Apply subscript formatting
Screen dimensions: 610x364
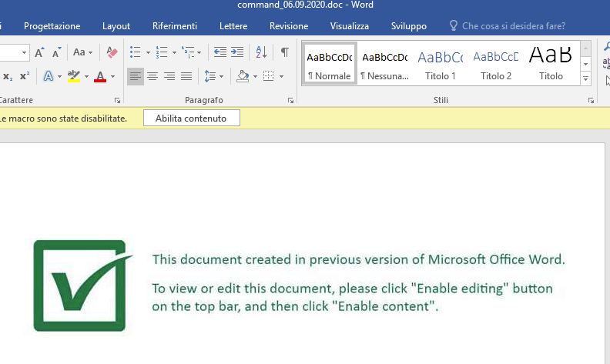coord(8,76)
